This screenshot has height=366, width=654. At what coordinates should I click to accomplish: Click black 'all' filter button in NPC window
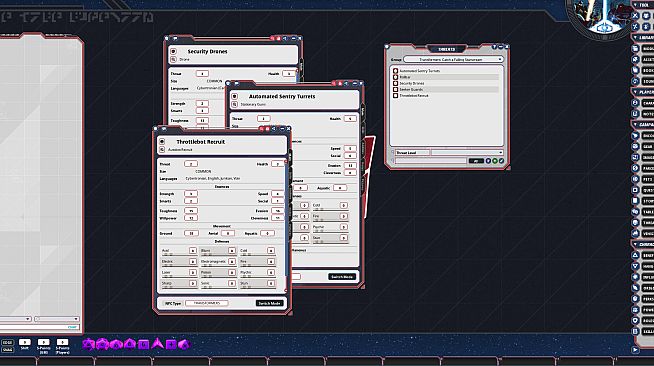(x=476, y=160)
